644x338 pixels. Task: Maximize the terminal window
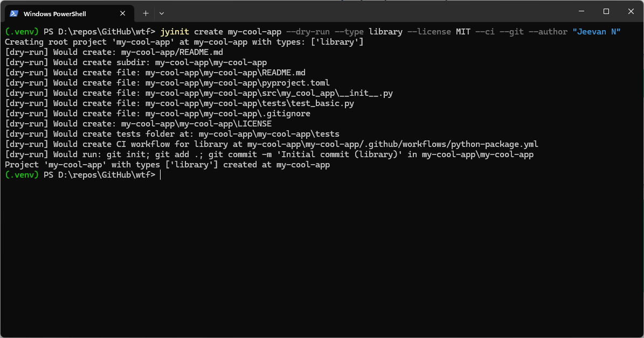click(x=606, y=11)
